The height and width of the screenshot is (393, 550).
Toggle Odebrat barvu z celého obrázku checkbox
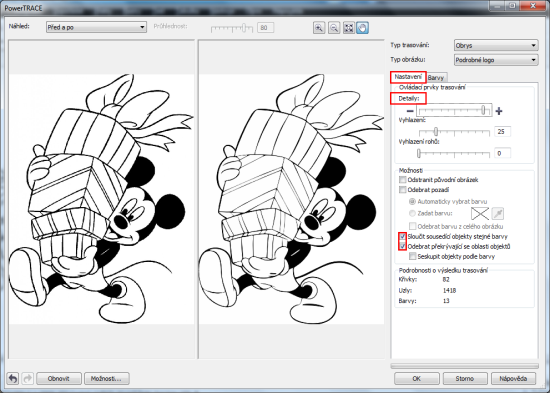click(413, 226)
